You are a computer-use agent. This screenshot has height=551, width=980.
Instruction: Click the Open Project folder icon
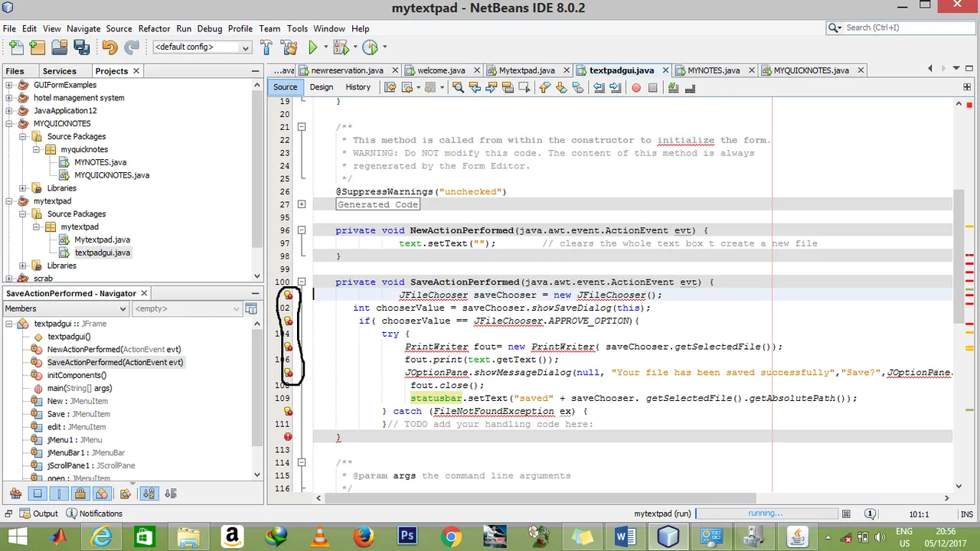[59, 47]
